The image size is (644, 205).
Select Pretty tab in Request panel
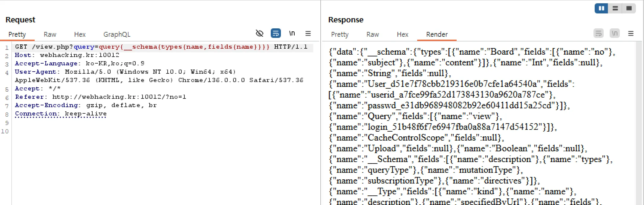17,34
